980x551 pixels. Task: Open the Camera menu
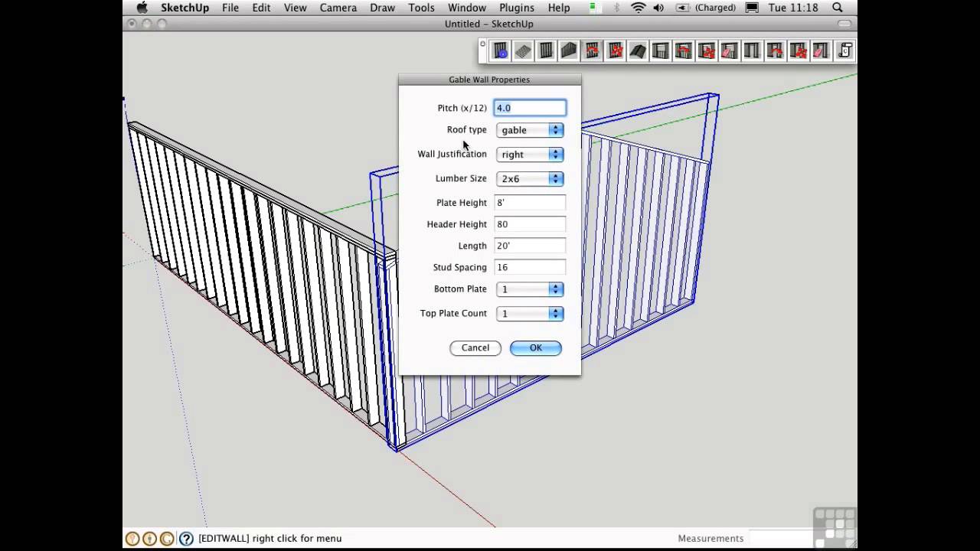pyautogui.click(x=338, y=8)
